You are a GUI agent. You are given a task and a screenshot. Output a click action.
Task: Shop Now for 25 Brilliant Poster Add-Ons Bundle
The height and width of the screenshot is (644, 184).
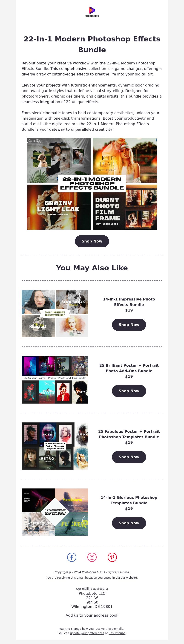tap(129, 391)
